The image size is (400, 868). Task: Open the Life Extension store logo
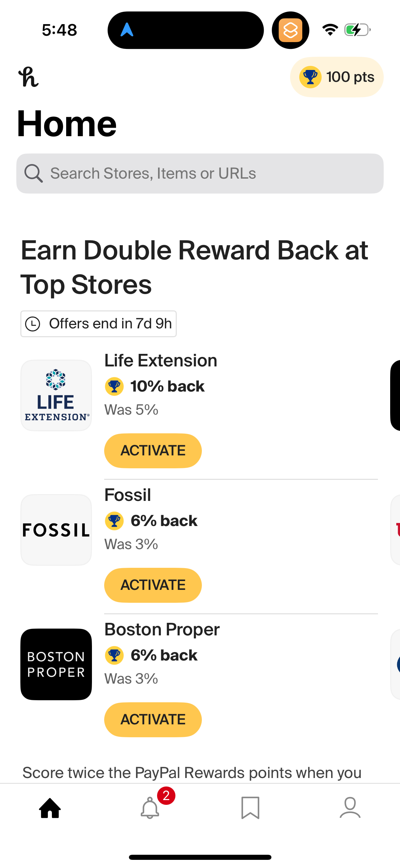pyautogui.click(x=56, y=395)
